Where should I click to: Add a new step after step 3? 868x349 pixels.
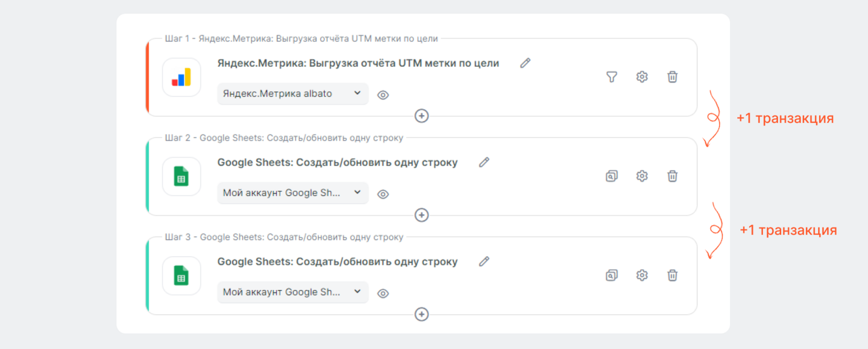(422, 314)
